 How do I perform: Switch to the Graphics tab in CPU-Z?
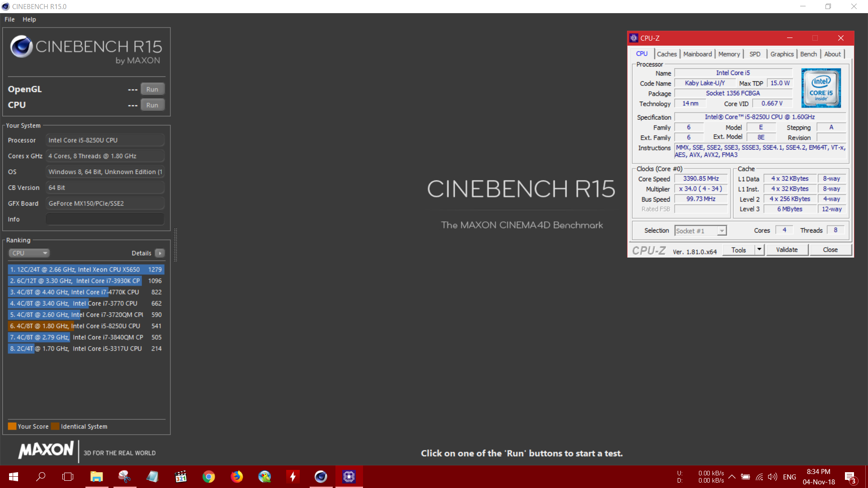click(x=782, y=54)
